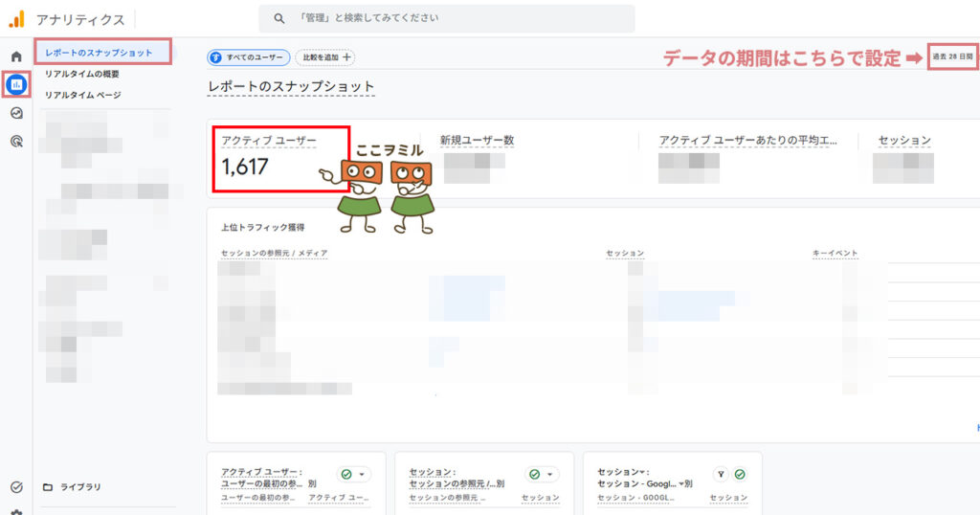The height and width of the screenshot is (515, 980).
Task: Click the 比較を追加 button
Action: [325, 57]
